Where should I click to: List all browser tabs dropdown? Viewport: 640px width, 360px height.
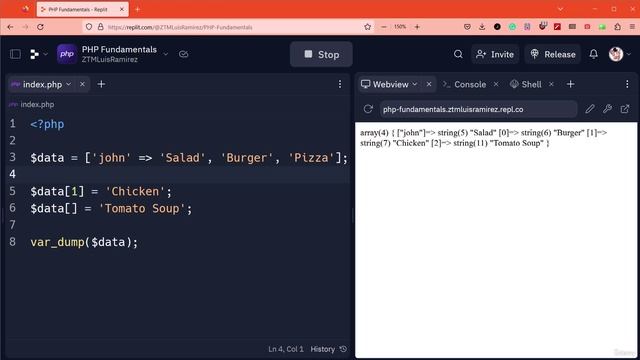tap(561, 9)
